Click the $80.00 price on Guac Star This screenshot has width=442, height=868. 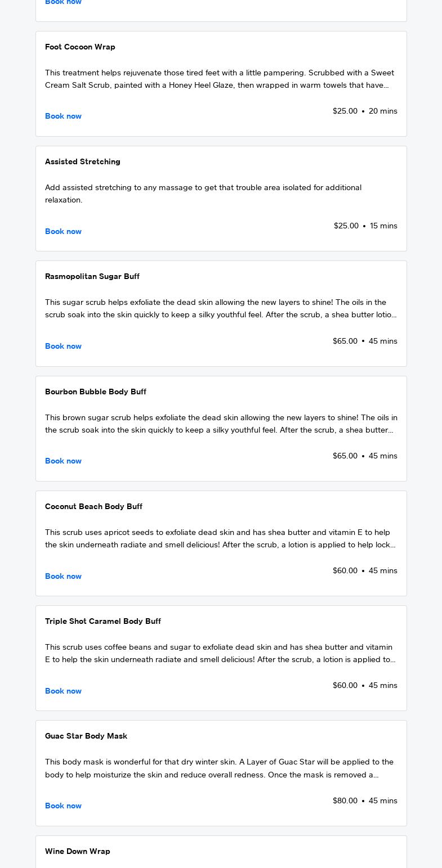(345, 800)
